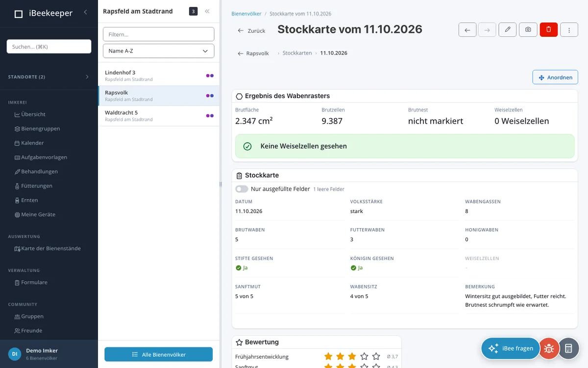Click the Alle Bienenvölker button
Image resolution: width=588 pixels, height=368 pixels.
click(x=158, y=354)
